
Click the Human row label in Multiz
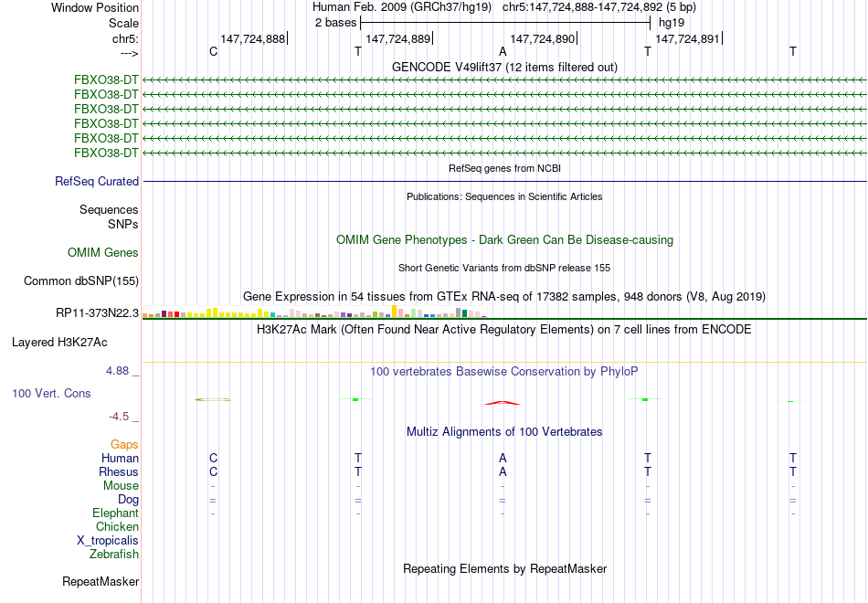pos(120,458)
